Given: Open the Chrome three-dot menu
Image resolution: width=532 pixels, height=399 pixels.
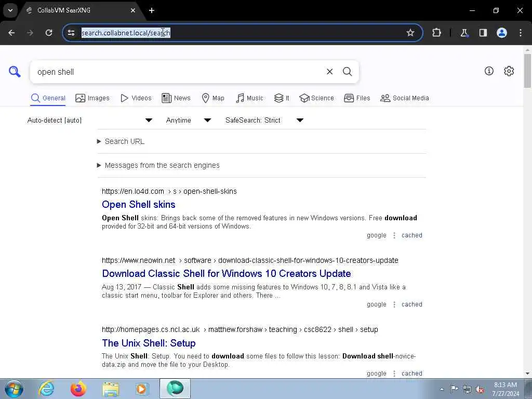Looking at the screenshot, I should point(521,33).
